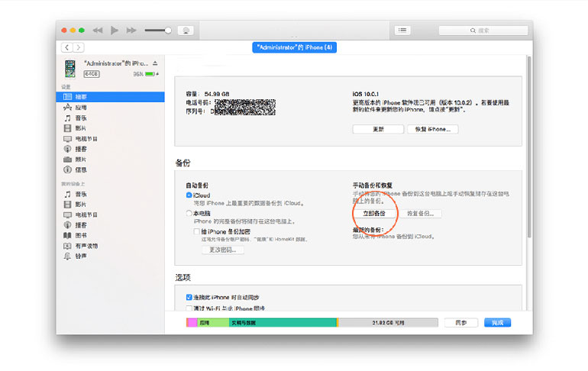Image resolution: width=588 pixels, height=371 pixels.
Task: Go back with the left chevron button
Action: point(68,47)
